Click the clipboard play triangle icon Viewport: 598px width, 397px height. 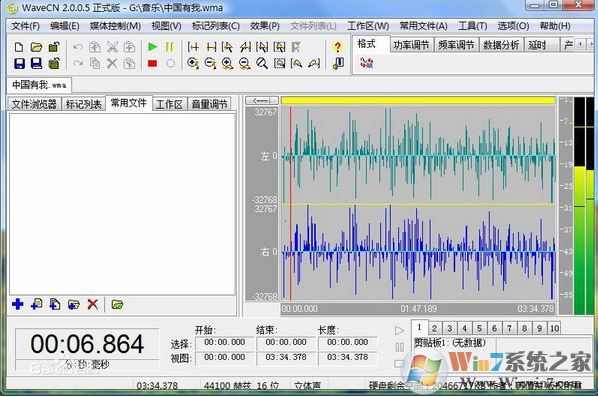click(x=399, y=330)
